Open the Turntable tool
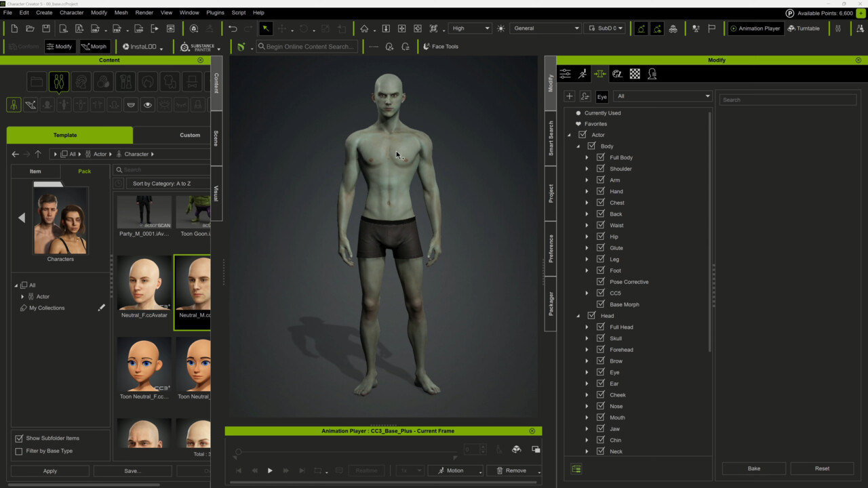Screen dimensions: 868x488 point(804,28)
